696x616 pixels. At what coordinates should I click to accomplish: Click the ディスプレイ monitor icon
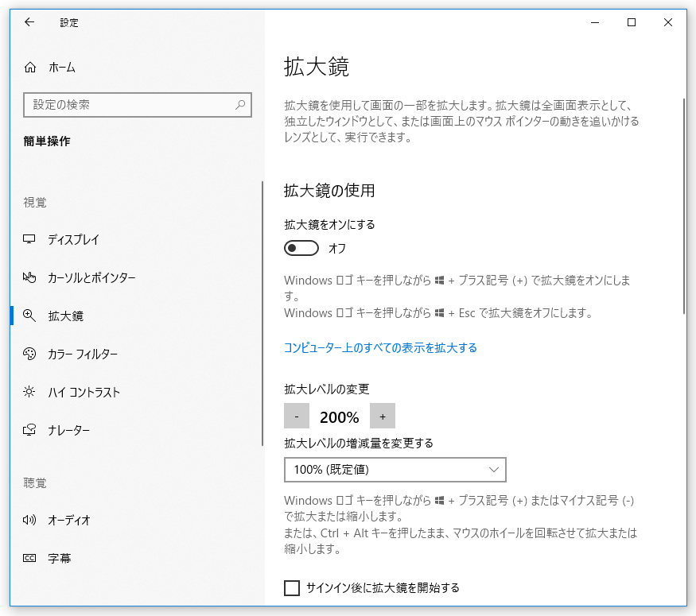tap(29, 239)
